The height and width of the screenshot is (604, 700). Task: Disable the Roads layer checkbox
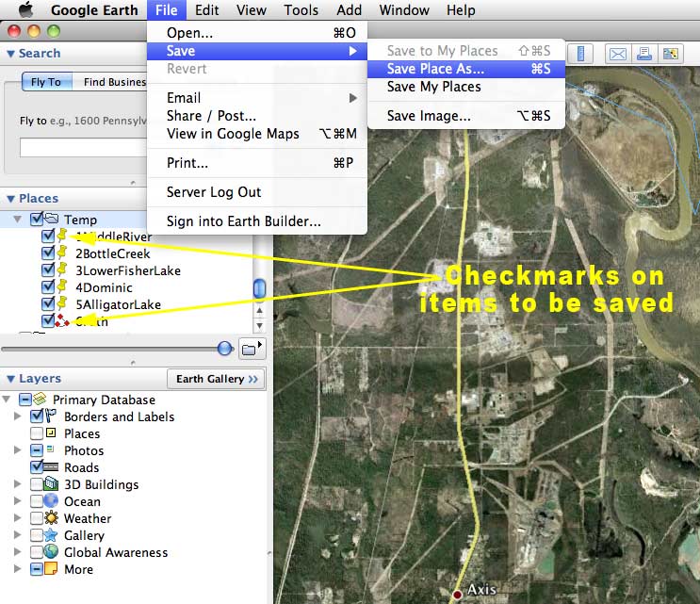click(36, 467)
